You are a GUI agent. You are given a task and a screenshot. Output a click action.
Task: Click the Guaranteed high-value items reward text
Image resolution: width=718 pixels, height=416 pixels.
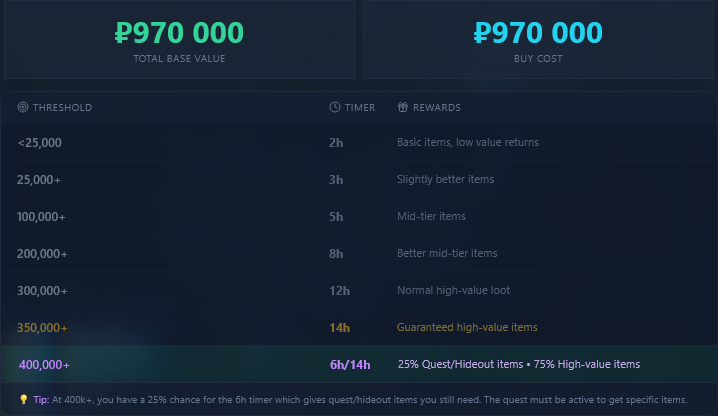[x=467, y=328]
